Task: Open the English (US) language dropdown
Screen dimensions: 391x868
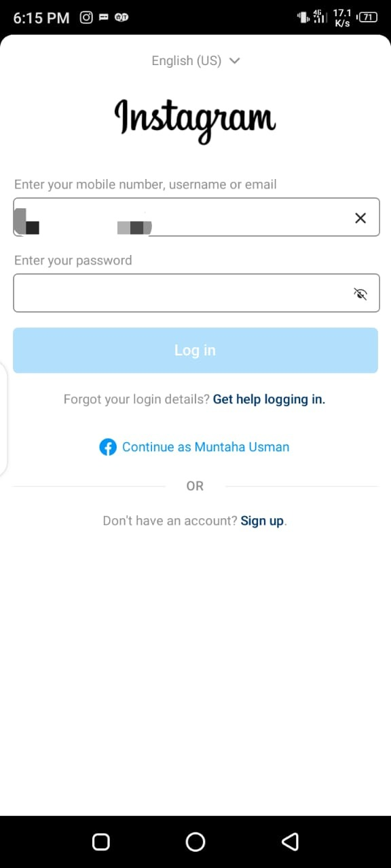Action: coord(195,60)
